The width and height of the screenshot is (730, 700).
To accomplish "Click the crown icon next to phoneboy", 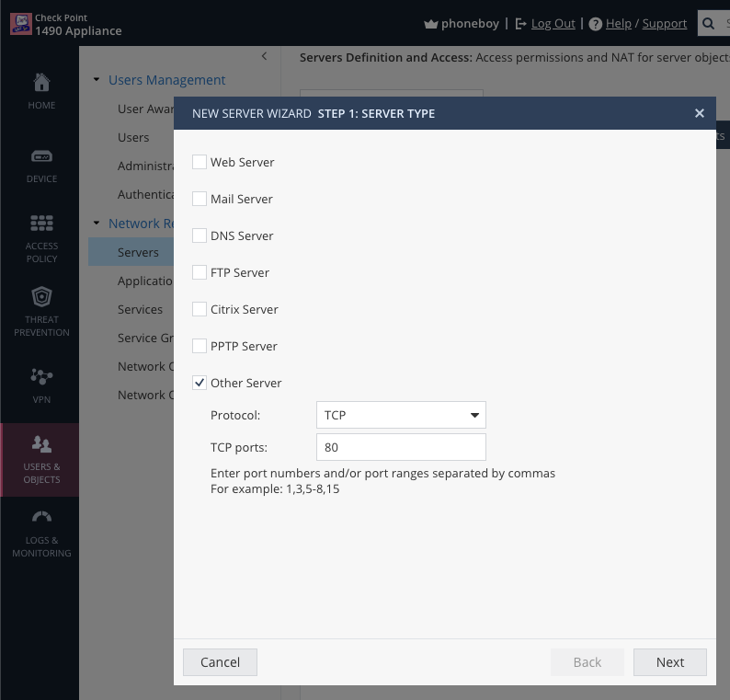I will tap(430, 24).
